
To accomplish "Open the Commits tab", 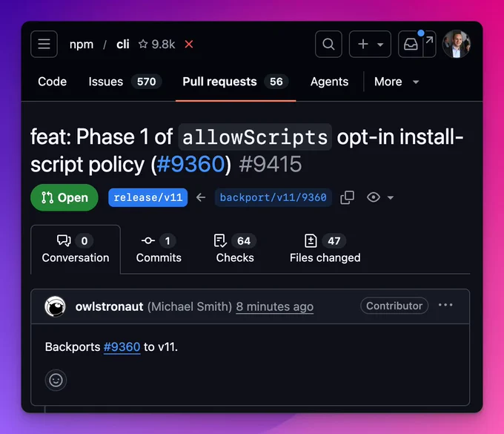I will pos(159,249).
